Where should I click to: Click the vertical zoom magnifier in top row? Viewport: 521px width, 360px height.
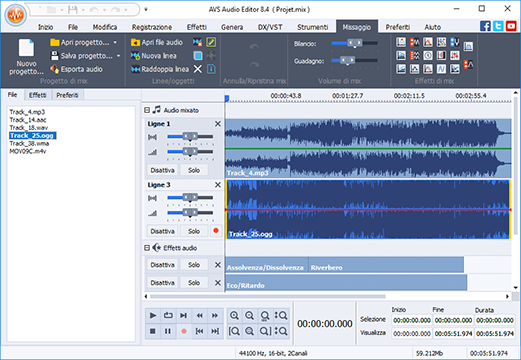click(x=281, y=315)
